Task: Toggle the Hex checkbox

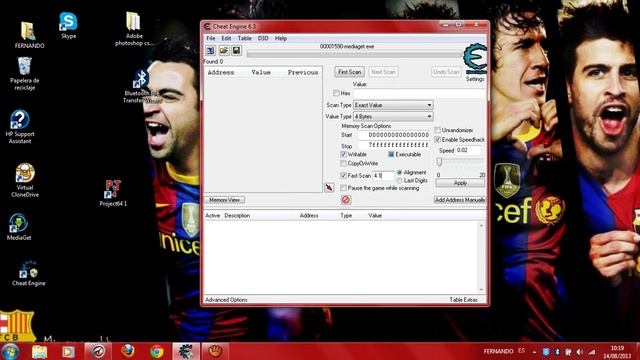Action: point(336,93)
